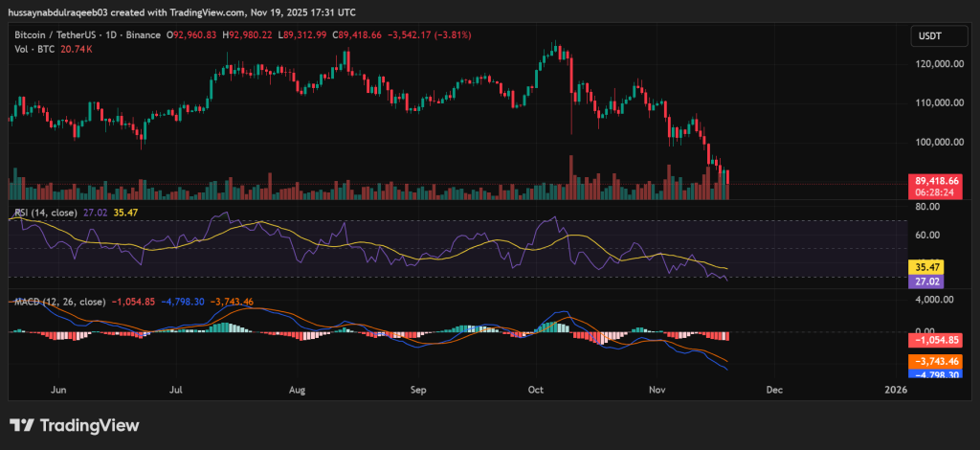The width and height of the screenshot is (980, 450).
Task: Click the 100,000.00 price axis label
Action: 938,142
